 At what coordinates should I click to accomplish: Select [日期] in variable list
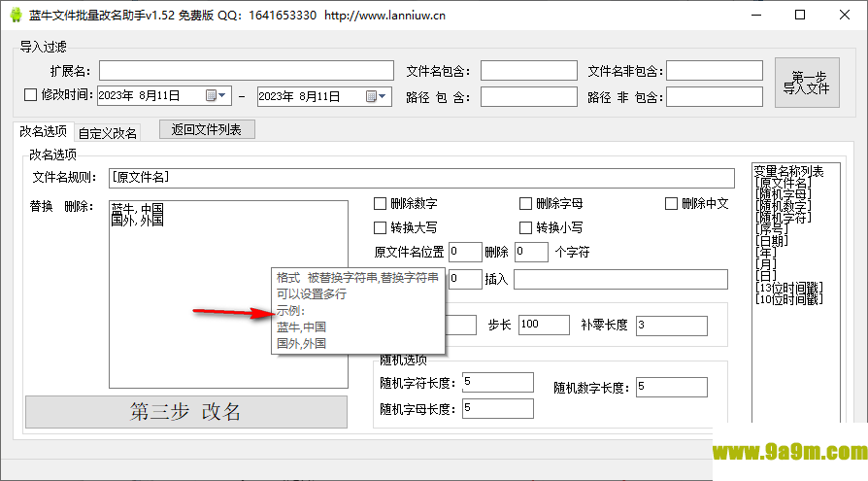(771, 241)
